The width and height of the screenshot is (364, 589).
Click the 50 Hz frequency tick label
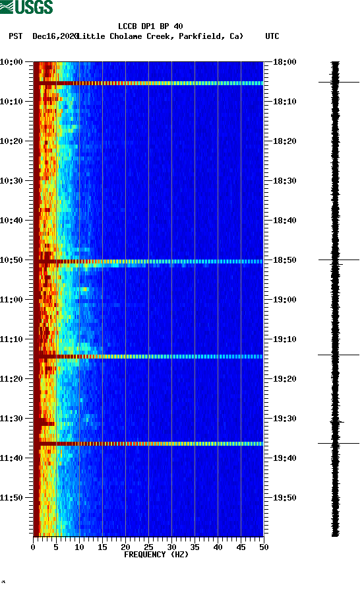tap(264, 547)
